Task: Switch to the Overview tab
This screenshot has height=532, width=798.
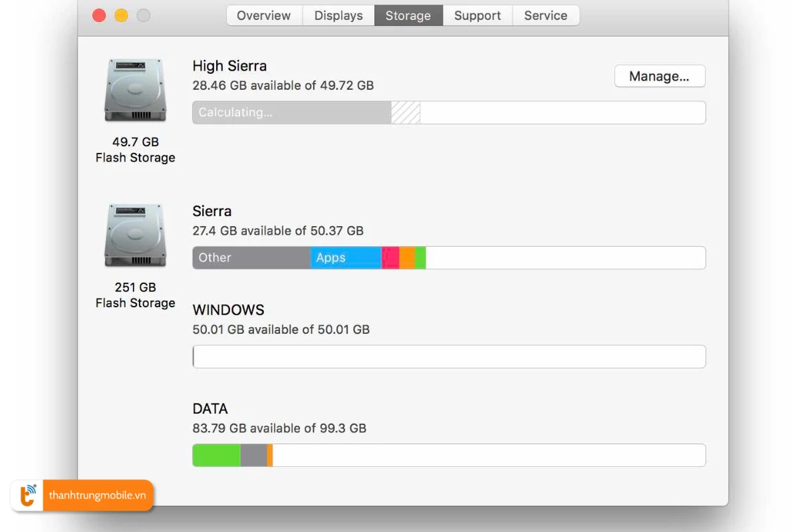Action: click(264, 15)
